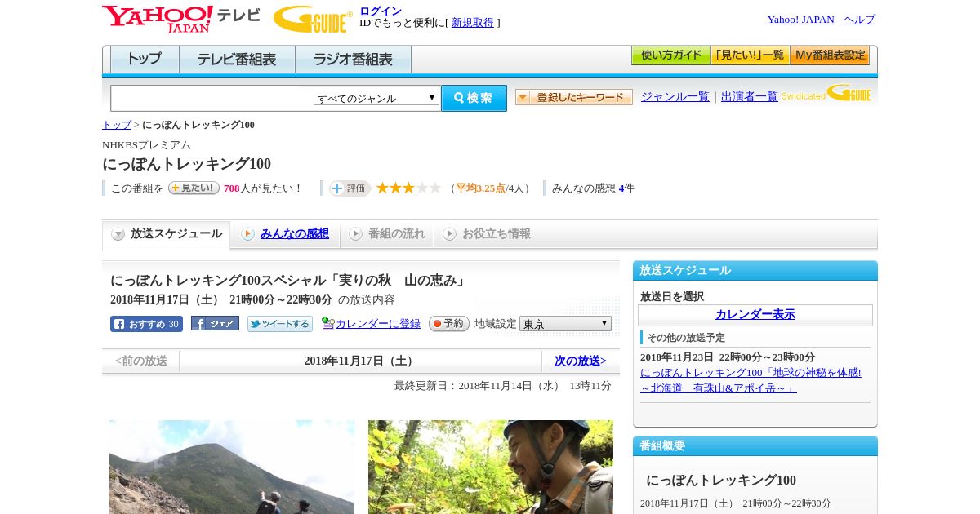
Task: Open the ジャンル一覧 link
Action: (675, 97)
